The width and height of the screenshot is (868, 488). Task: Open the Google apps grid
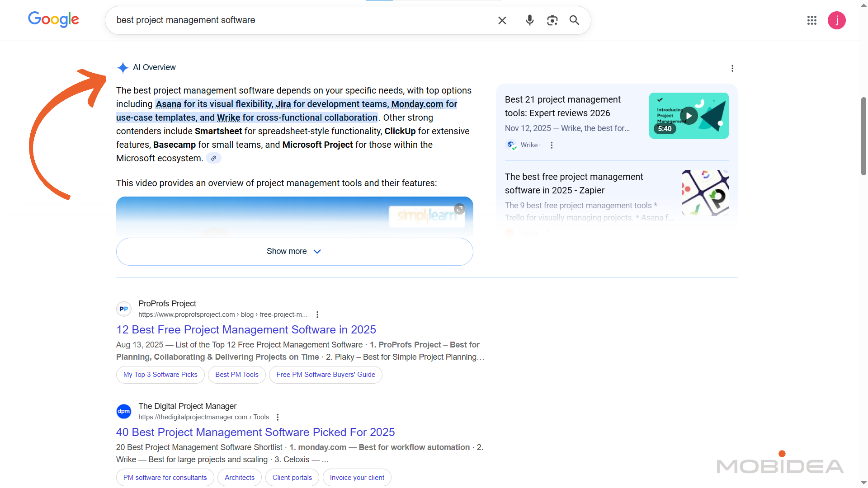(x=811, y=20)
